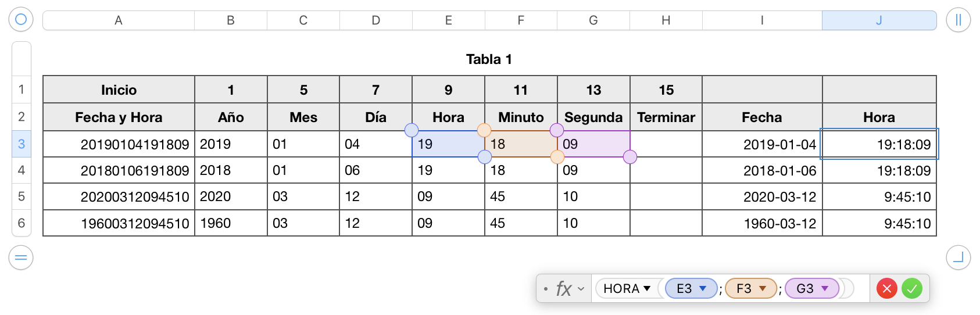Click the Terminar header cell
The width and height of the screenshot is (980, 315).
coord(666,117)
